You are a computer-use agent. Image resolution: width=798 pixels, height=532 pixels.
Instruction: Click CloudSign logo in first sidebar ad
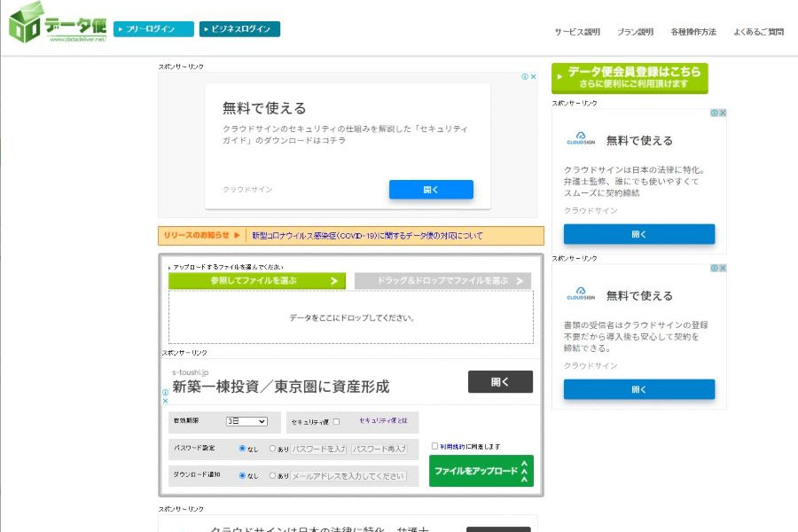pyautogui.click(x=580, y=140)
